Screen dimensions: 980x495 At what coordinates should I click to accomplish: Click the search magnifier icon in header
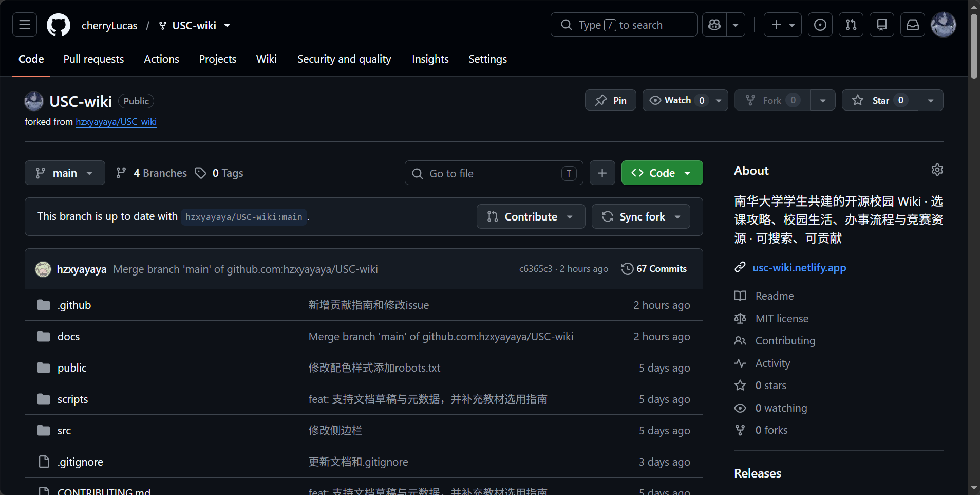[566, 25]
